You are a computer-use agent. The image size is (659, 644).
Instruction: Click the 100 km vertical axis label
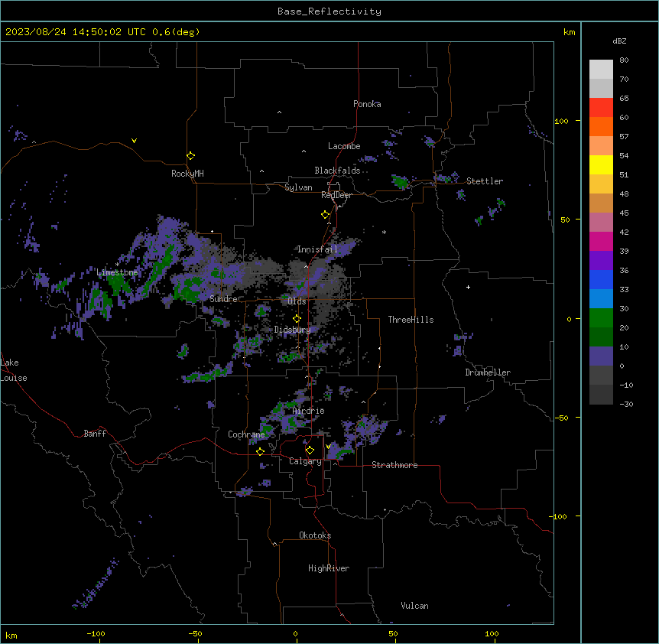pos(561,121)
